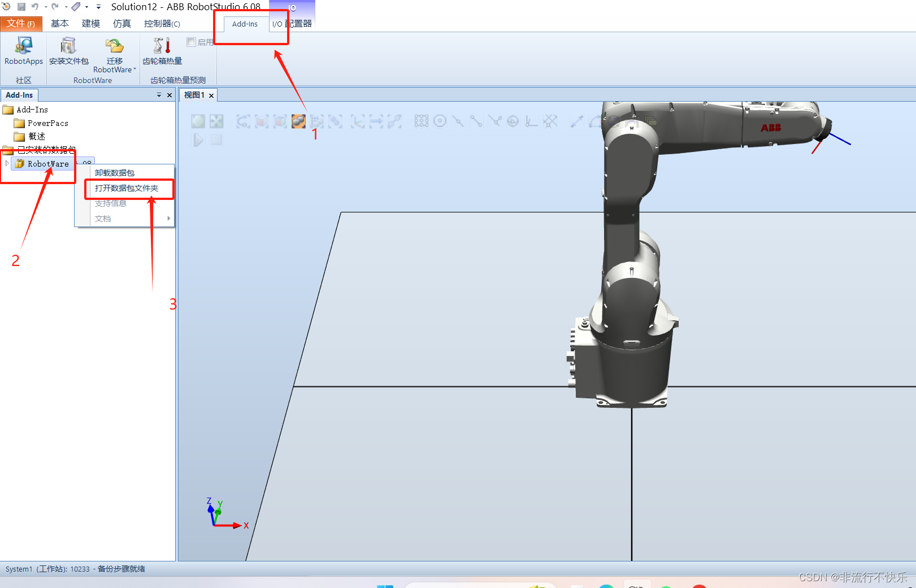Image resolution: width=916 pixels, height=588 pixels.
Task: Select the target/frame selection icon
Action: click(x=358, y=121)
